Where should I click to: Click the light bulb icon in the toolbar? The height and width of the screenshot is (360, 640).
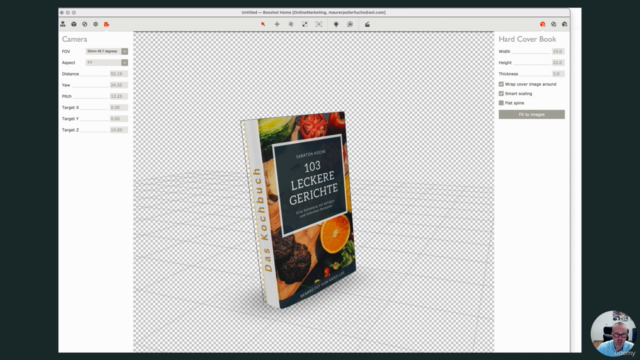336,24
